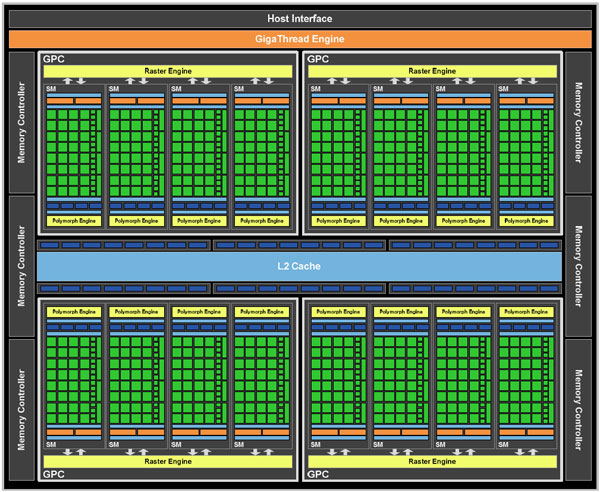Click second Polymorph Engine in bottom-right GPC
This screenshot has width=600, height=492.
(401, 312)
